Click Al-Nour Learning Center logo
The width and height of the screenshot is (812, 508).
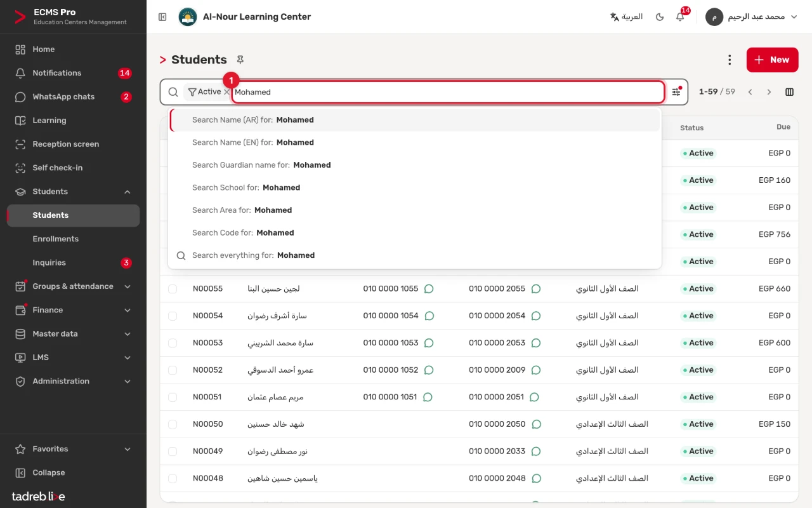(188, 17)
